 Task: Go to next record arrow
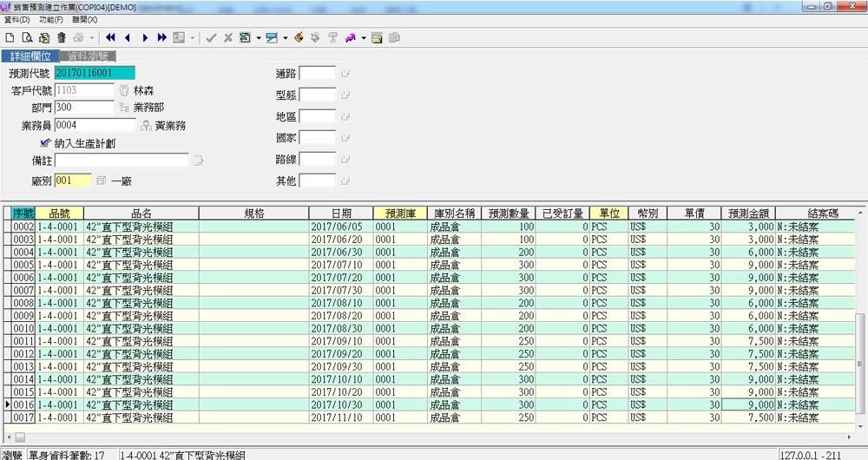coord(145,38)
